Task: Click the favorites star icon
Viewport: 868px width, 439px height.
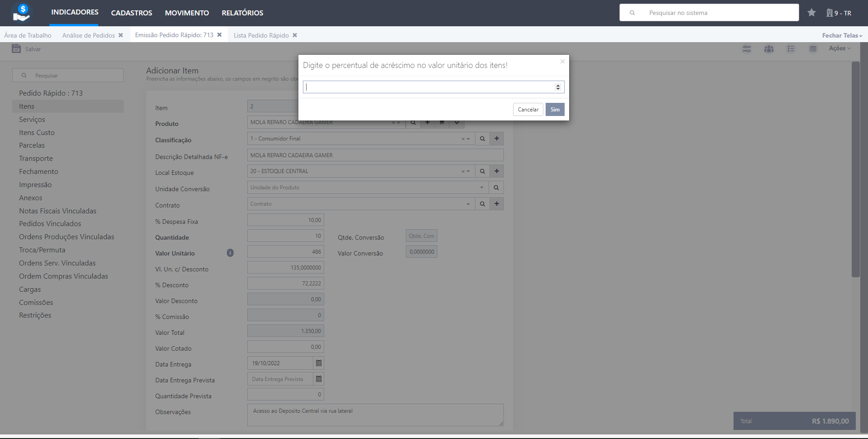Action: tap(811, 13)
